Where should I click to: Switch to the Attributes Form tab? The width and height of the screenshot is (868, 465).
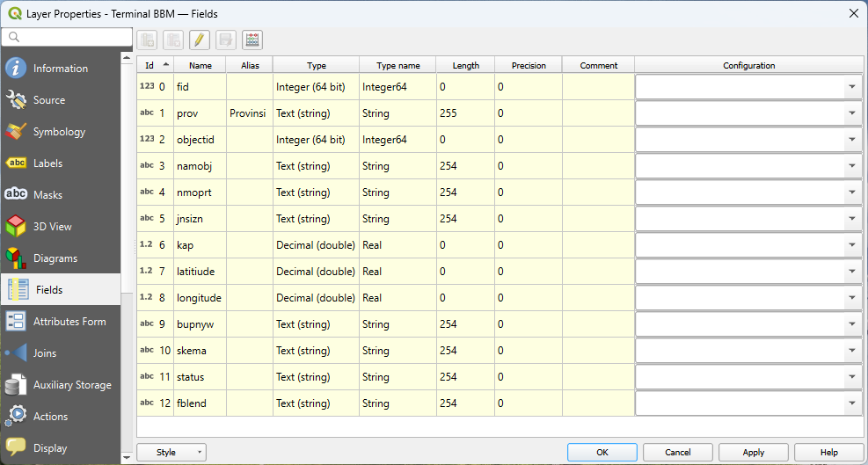tap(69, 322)
